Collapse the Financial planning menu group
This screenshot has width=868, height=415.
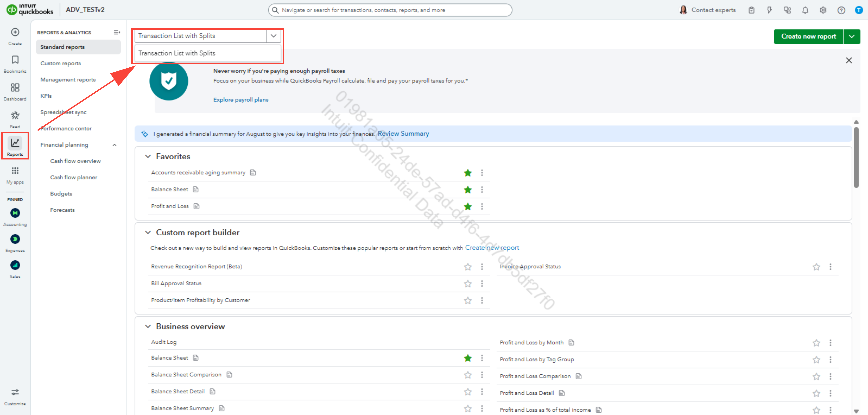pyautogui.click(x=114, y=145)
